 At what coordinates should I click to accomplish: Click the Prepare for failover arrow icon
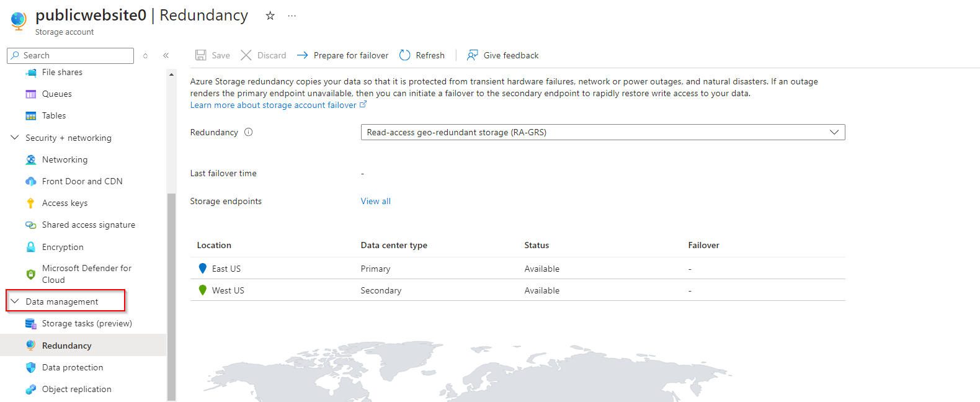click(x=303, y=55)
